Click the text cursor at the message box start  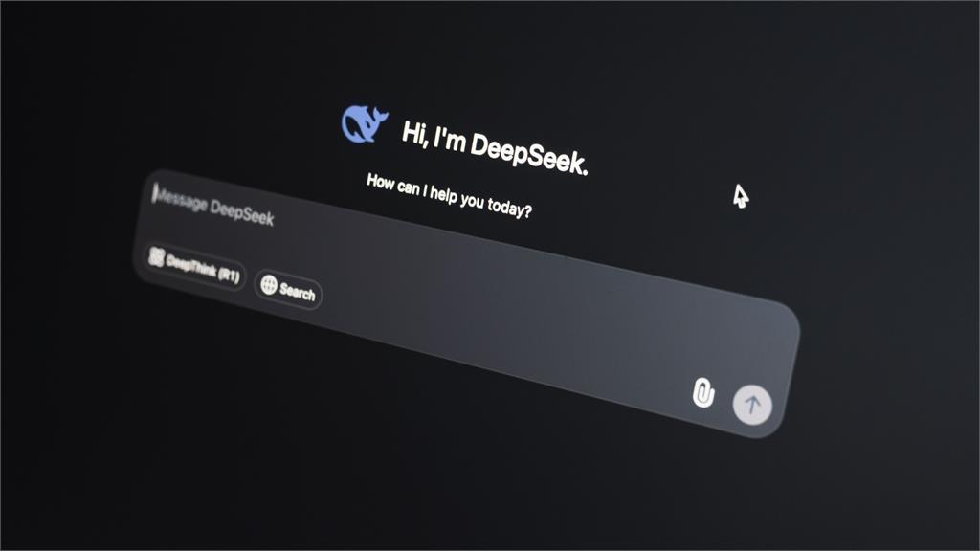(x=154, y=193)
